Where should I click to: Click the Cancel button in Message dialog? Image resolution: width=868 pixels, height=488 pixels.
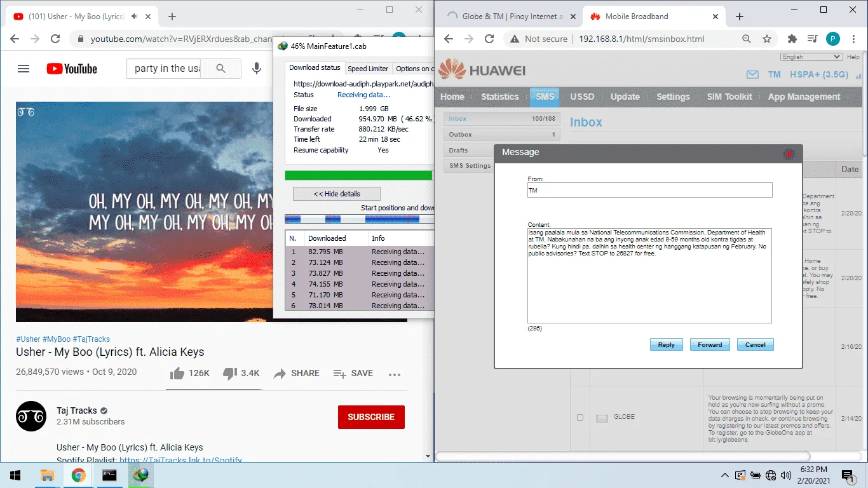755,344
